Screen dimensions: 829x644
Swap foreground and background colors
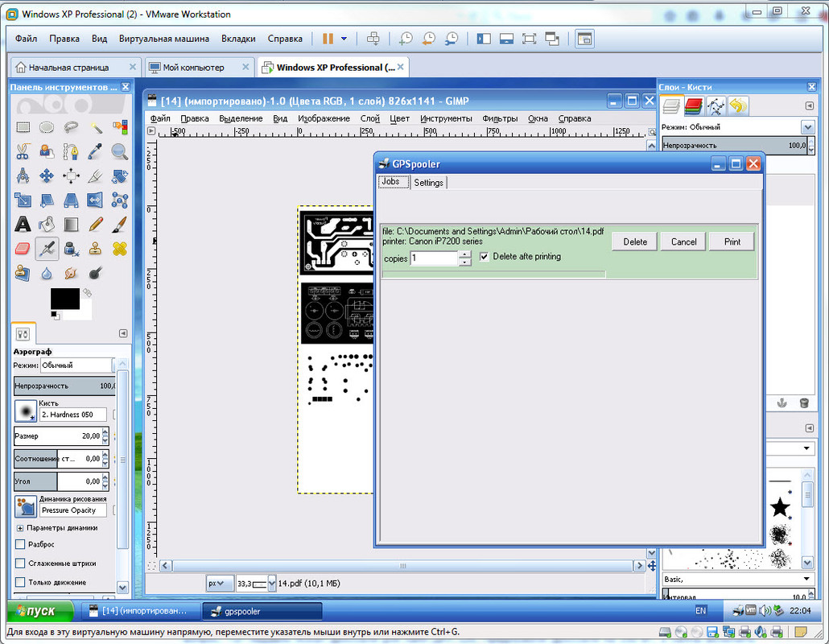click(x=87, y=292)
